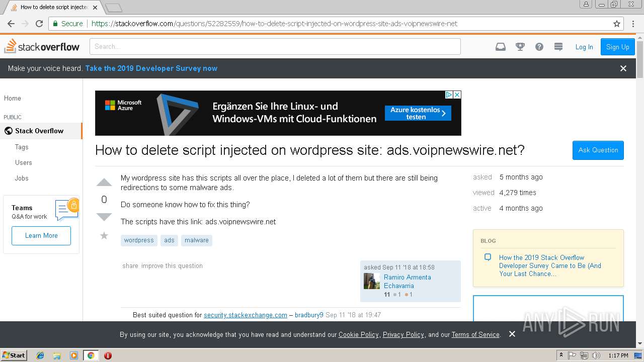Open a new browser tab
Viewport: 644px width, 362px height.
click(x=114, y=8)
